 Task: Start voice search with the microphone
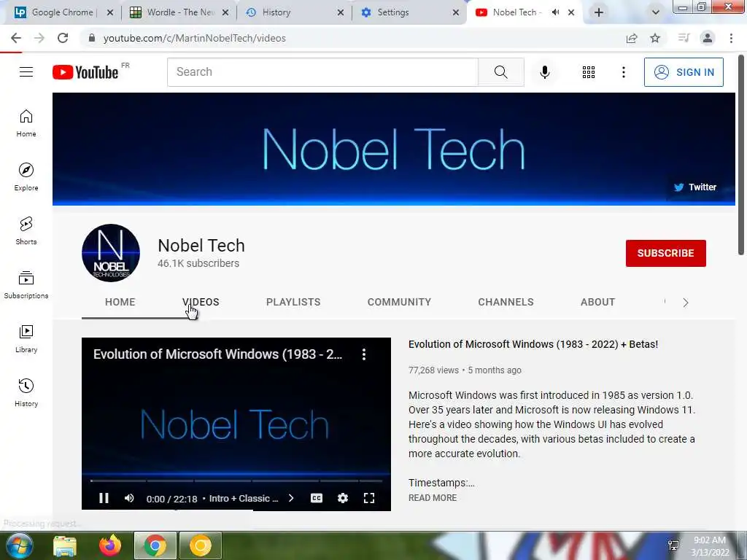pos(544,72)
